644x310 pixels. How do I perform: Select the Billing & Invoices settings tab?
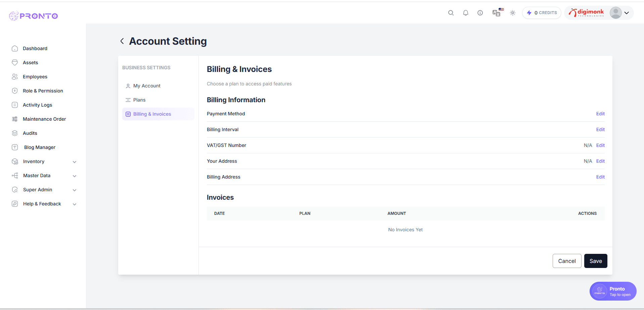pos(152,114)
